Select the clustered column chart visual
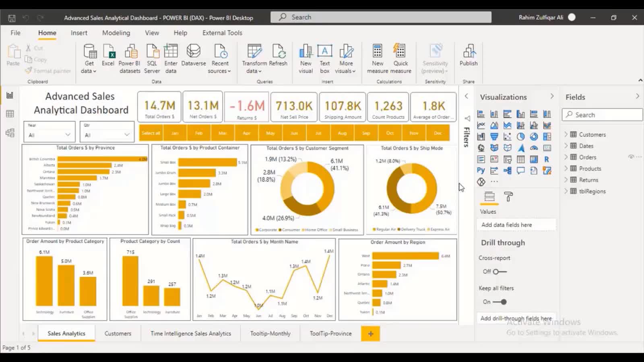This screenshot has width=644, height=362. 521,114
